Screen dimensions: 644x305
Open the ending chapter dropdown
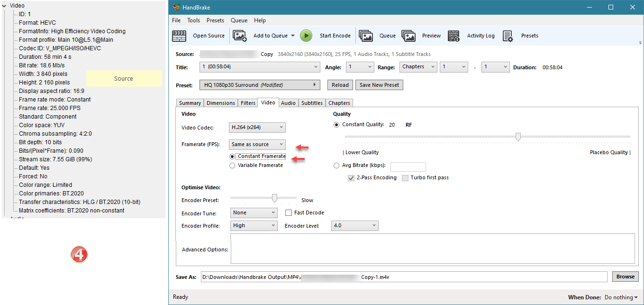click(495, 67)
